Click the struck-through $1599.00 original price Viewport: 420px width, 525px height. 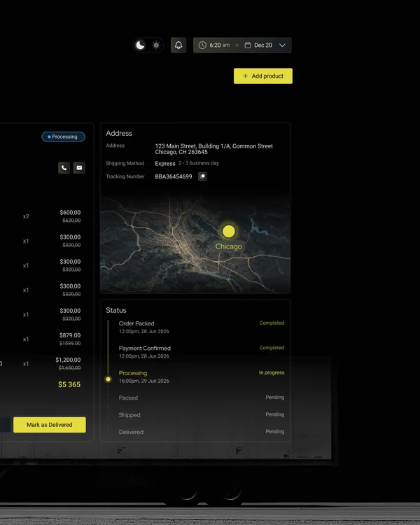[x=70, y=343]
